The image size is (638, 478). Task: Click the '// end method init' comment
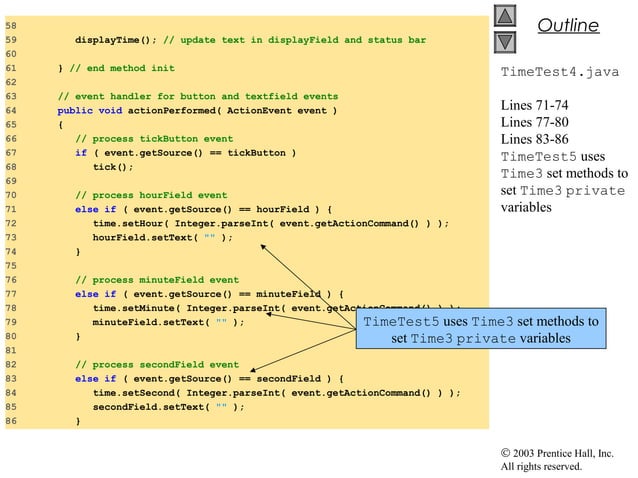click(122, 68)
